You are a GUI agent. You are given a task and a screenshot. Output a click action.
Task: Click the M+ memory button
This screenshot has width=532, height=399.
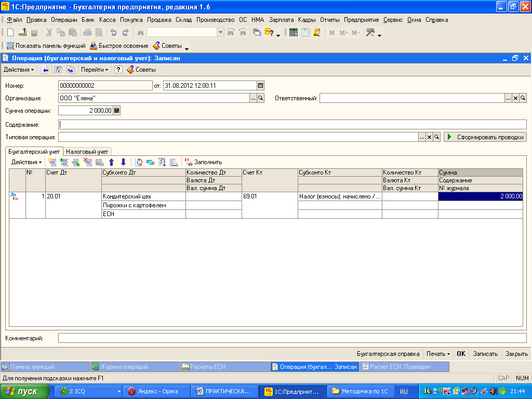[344, 33]
